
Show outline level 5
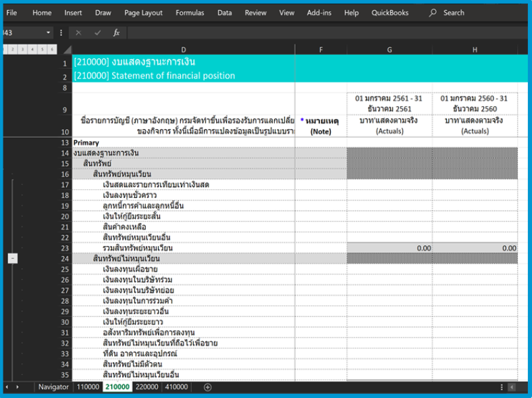click(42, 49)
